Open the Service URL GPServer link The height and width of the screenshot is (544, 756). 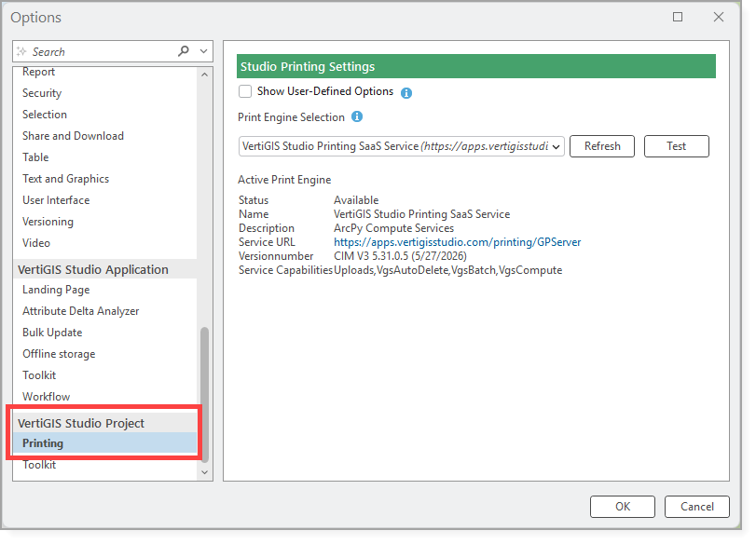(457, 242)
